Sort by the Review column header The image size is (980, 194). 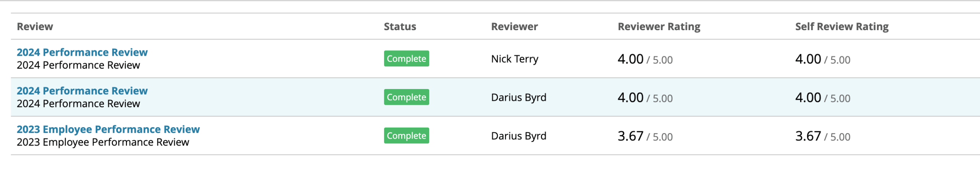point(35,27)
